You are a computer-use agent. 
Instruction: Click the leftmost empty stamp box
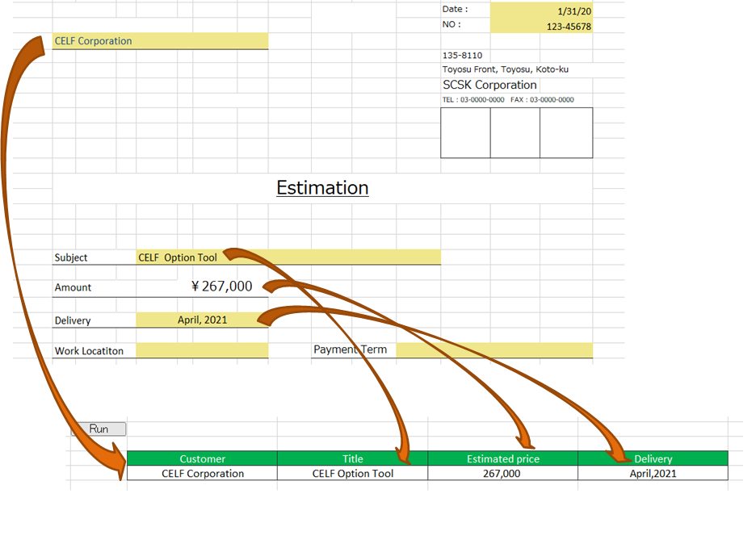point(465,133)
